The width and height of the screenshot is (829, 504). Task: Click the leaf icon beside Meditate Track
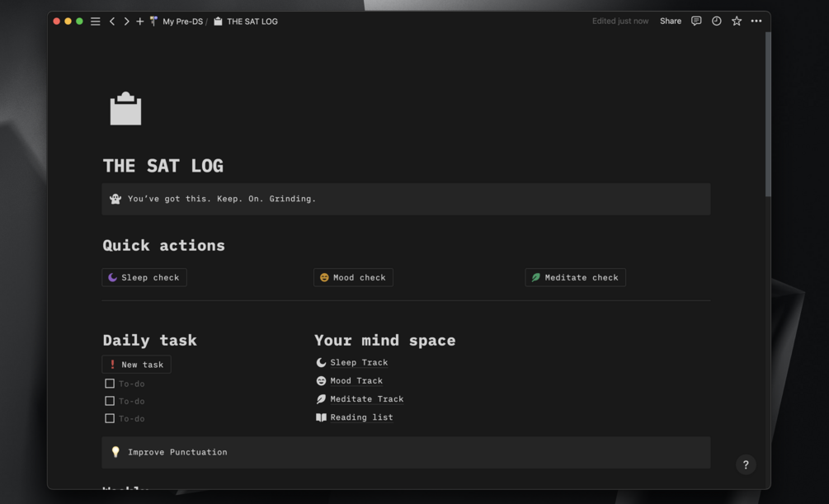coord(321,398)
